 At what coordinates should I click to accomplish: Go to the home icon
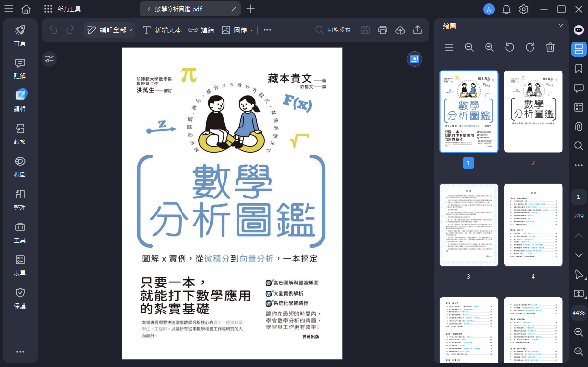click(x=26, y=9)
